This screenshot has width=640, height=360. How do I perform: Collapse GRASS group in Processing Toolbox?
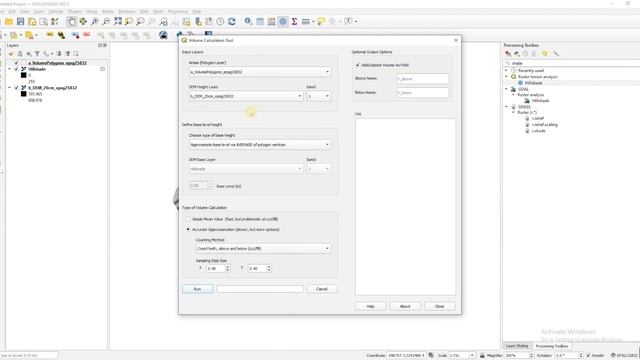click(x=507, y=107)
